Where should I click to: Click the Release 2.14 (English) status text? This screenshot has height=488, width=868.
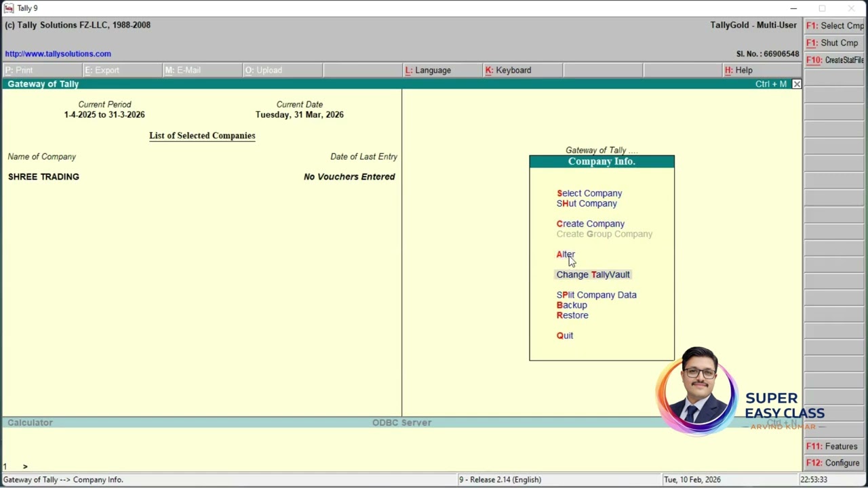coord(500,480)
